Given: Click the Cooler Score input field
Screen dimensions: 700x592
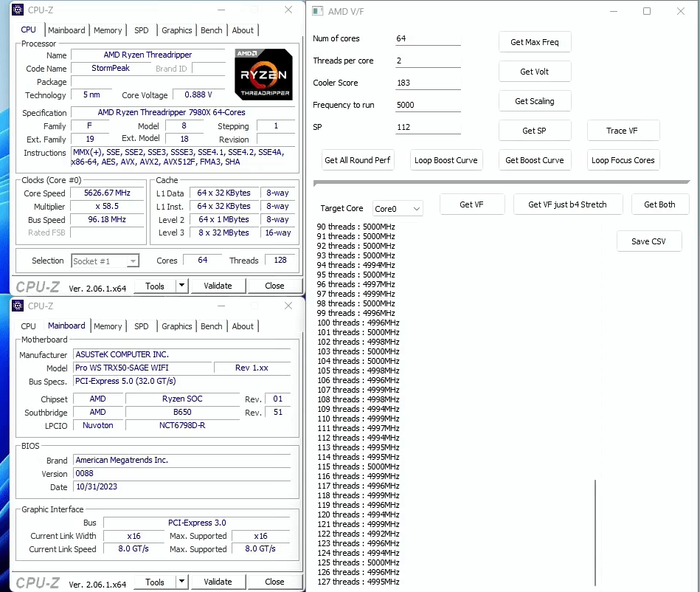Looking at the screenshot, I should (428, 83).
